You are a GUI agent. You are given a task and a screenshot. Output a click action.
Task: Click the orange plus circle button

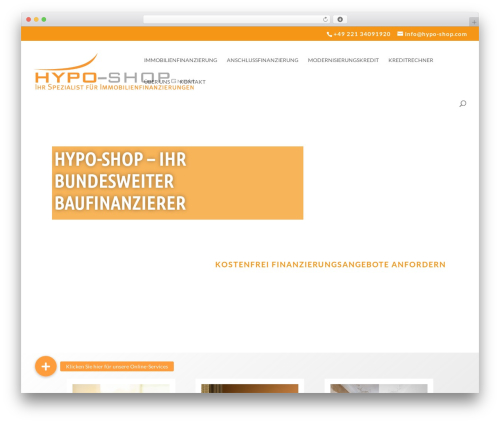point(46,366)
